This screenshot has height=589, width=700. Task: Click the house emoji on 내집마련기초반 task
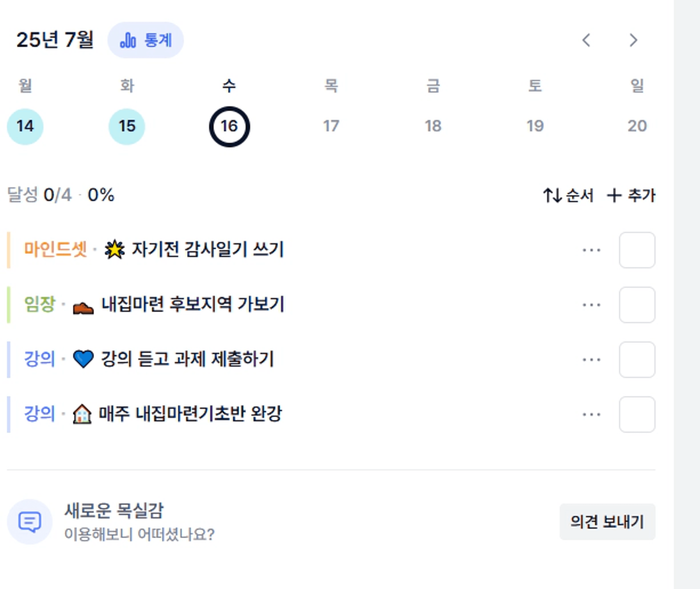[x=82, y=414]
